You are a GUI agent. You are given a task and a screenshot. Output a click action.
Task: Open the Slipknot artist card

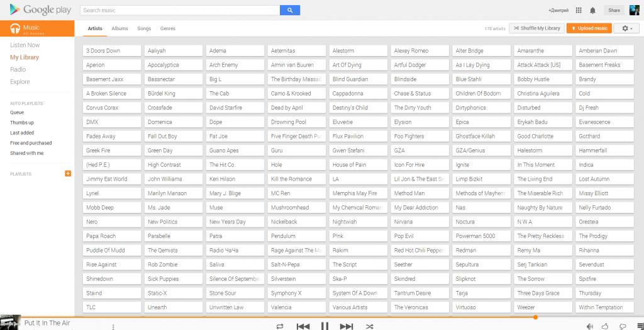pos(481,279)
